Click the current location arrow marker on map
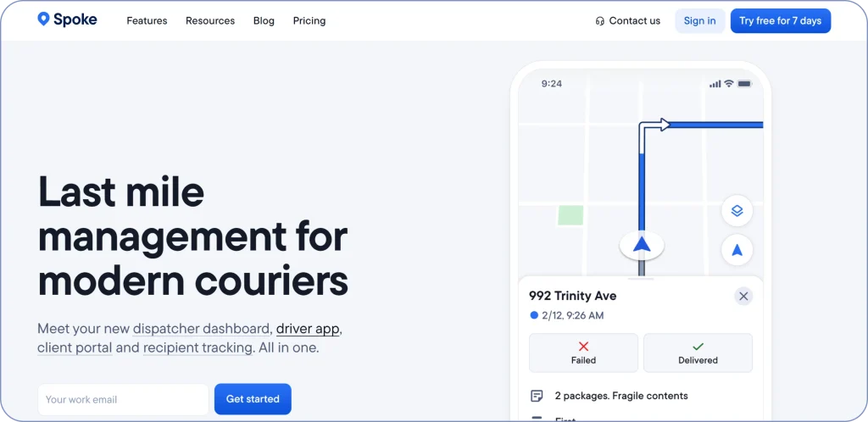The height and width of the screenshot is (422, 868). pos(642,245)
